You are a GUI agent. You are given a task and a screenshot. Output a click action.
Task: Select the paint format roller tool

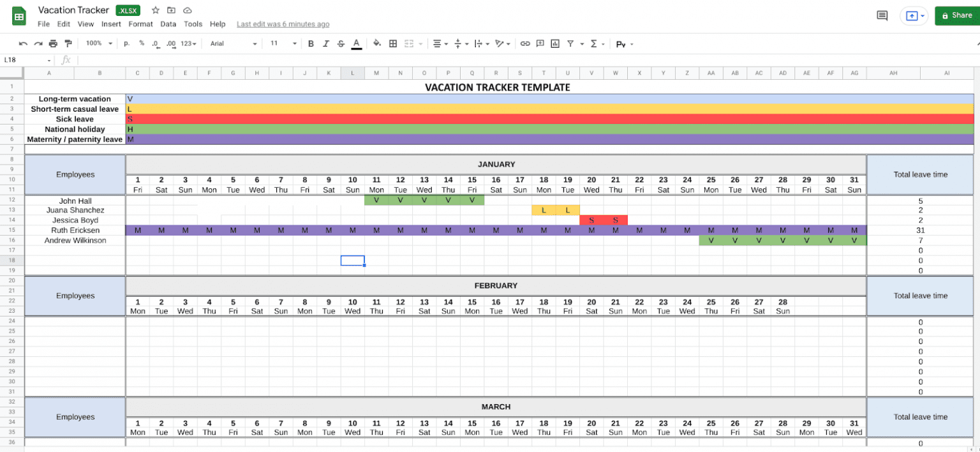click(68, 43)
